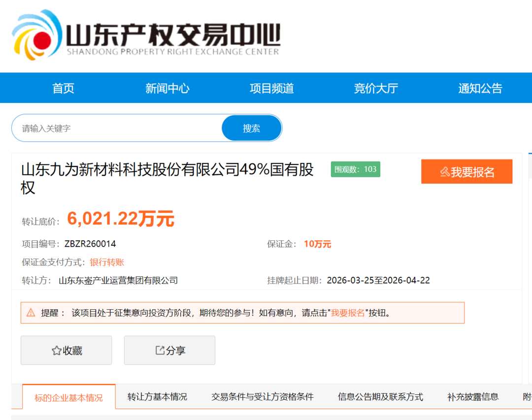Viewport: 532px width, 420px height.
Task: Go to 新闻中心 in navigation bar
Action: [167, 88]
